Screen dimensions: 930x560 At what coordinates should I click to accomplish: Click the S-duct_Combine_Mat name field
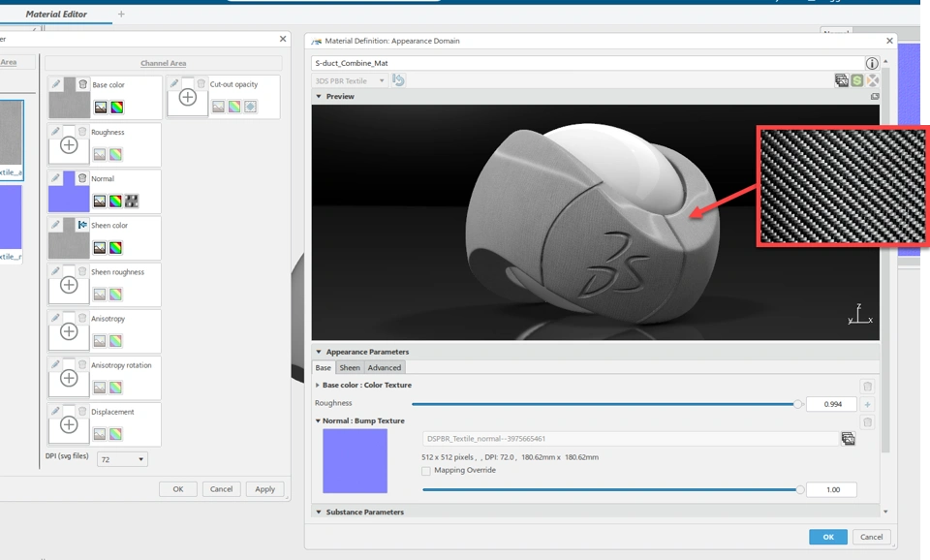(587, 63)
